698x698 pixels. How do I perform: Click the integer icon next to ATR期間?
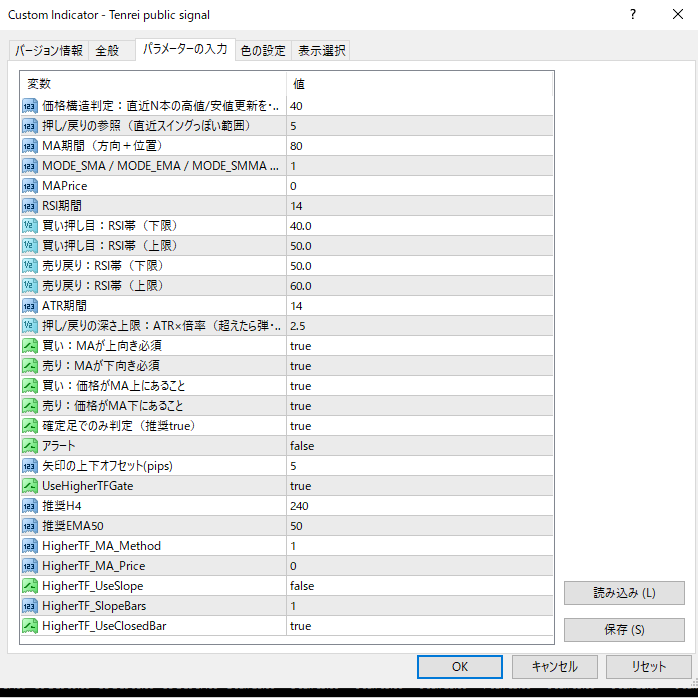(x=30, y=306)
